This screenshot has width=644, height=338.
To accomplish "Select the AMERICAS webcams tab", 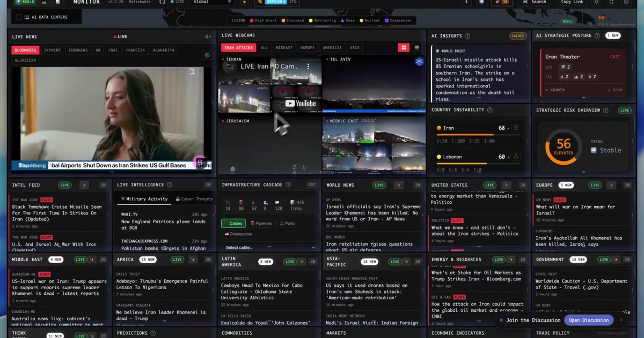I will (332, 48).
